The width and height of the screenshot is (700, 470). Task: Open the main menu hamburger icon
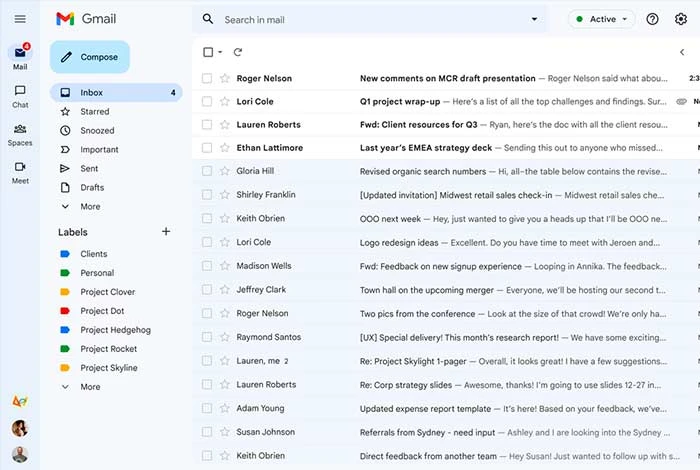pos(20,19)
